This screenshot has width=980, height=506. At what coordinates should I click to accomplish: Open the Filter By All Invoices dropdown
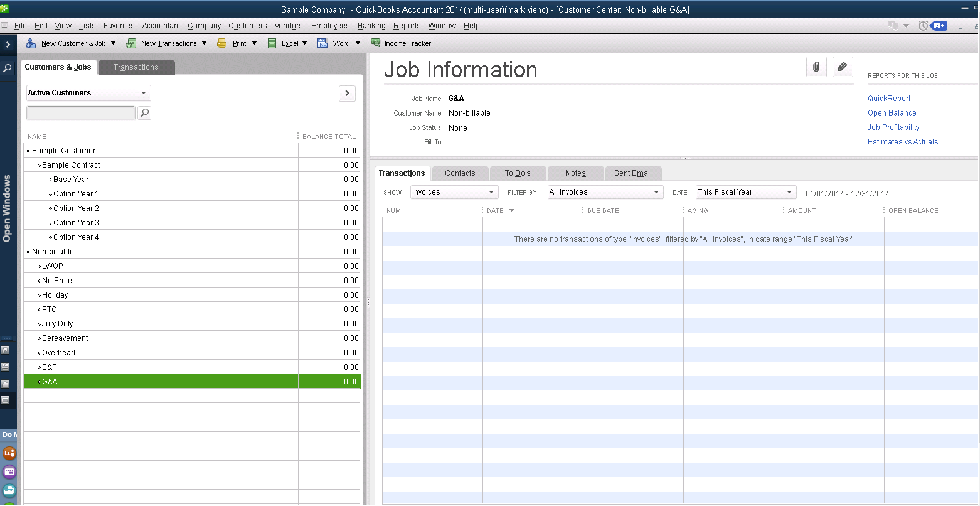point(605,192)
